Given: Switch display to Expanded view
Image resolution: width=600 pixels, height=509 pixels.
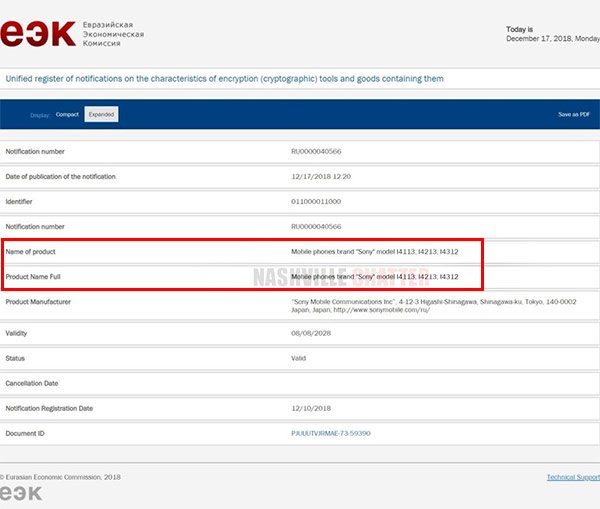Looking at the screenshot, I should [x=101, y=114].
